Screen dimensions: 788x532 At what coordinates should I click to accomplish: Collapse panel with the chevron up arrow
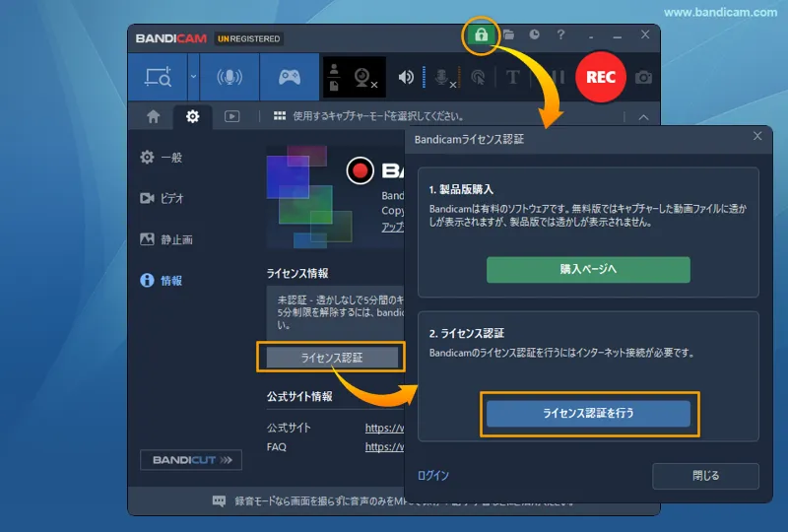[x=643, y=117]
